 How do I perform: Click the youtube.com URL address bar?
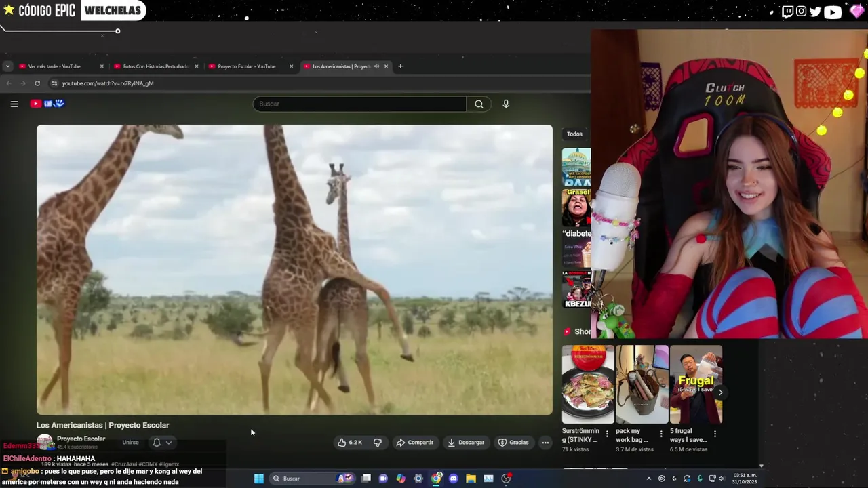(x=108, y=83)
